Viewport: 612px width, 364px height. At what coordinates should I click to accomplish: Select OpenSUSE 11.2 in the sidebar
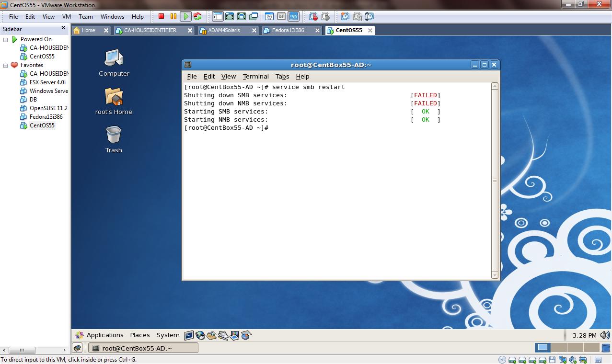coord(48,108)
